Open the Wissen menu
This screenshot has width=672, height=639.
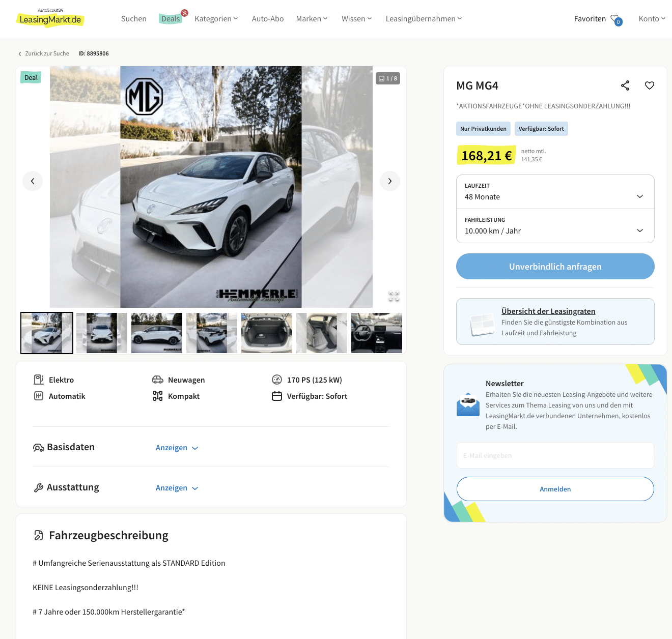tap(357, 19)
